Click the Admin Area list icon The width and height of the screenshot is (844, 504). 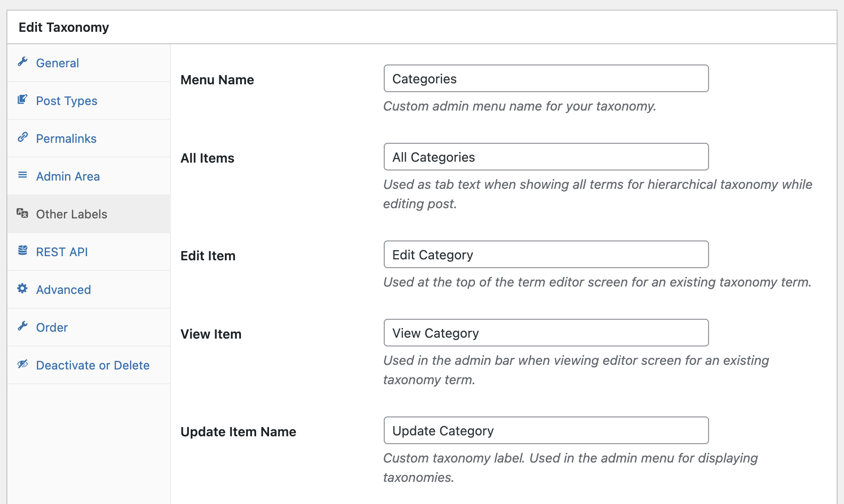point(23,176)
